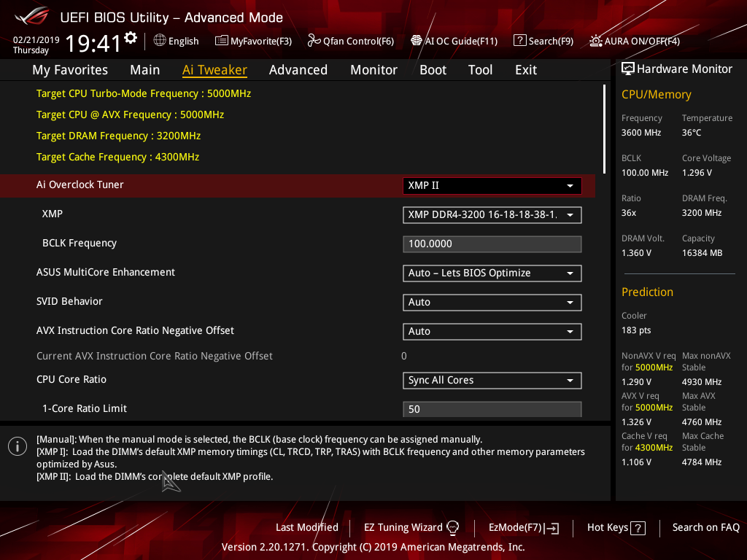Open Search on FAQ link
The width and height of the screenshot is (747, 560).
[705, 527]
